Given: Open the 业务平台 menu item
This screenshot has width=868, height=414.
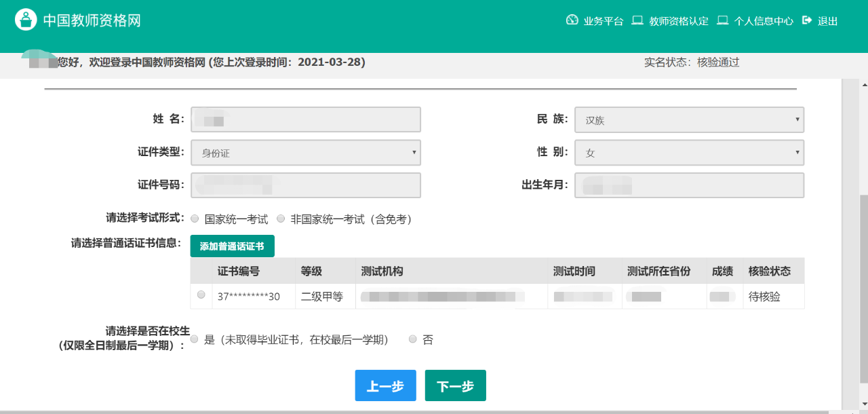Looking at the screenshot, I should (x=603, y=21).
